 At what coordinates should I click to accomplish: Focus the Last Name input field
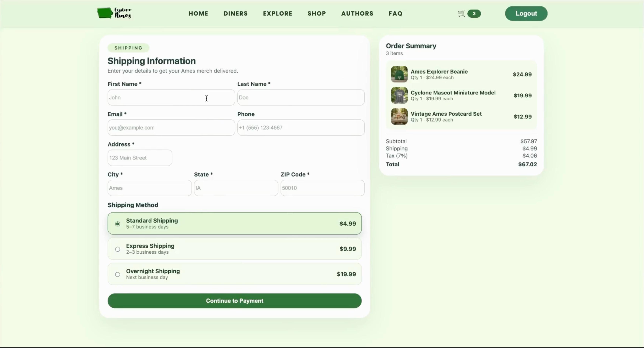pos(301,97)
